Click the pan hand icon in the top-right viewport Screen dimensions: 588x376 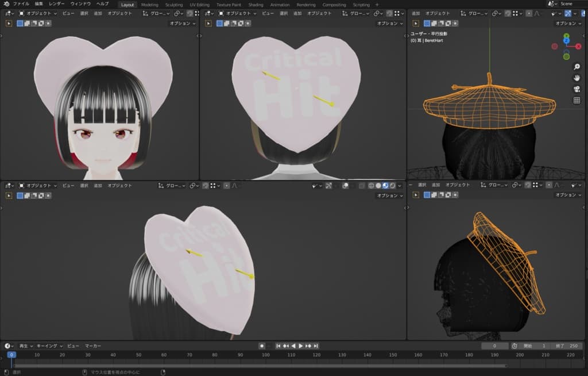point(577,78)
